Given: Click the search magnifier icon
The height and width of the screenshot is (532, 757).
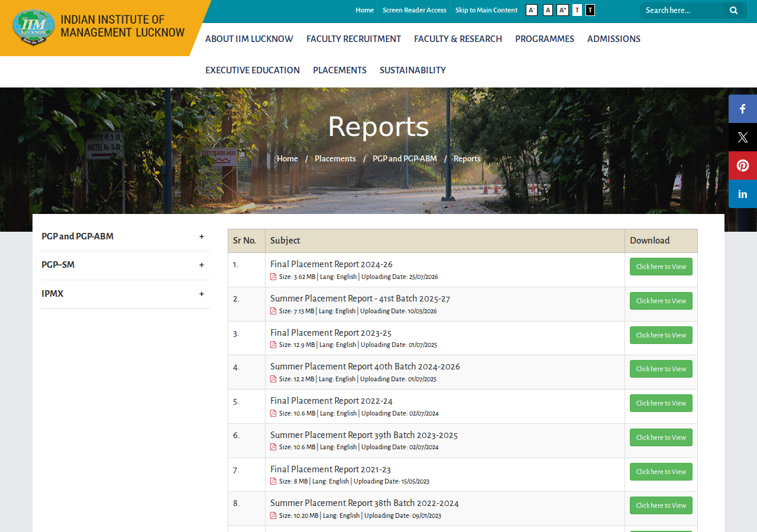Looking at the screenshot, I should click(x=733, y=10).
